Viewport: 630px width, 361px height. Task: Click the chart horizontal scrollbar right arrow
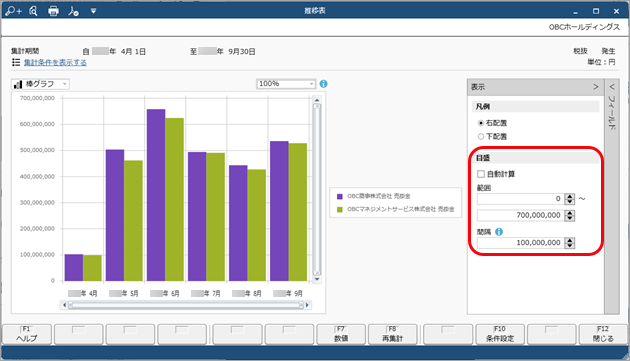pyautogui.click(x=307, y=305)
